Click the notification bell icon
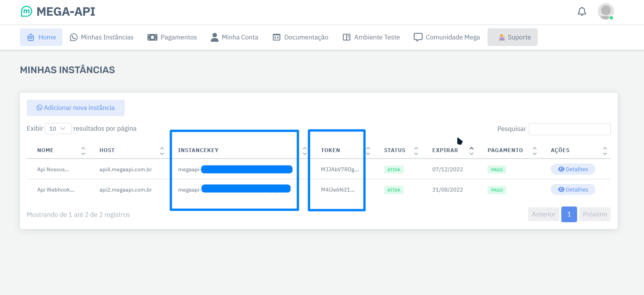Viewport: 644px width, 295px height. (x=582, y=11)
